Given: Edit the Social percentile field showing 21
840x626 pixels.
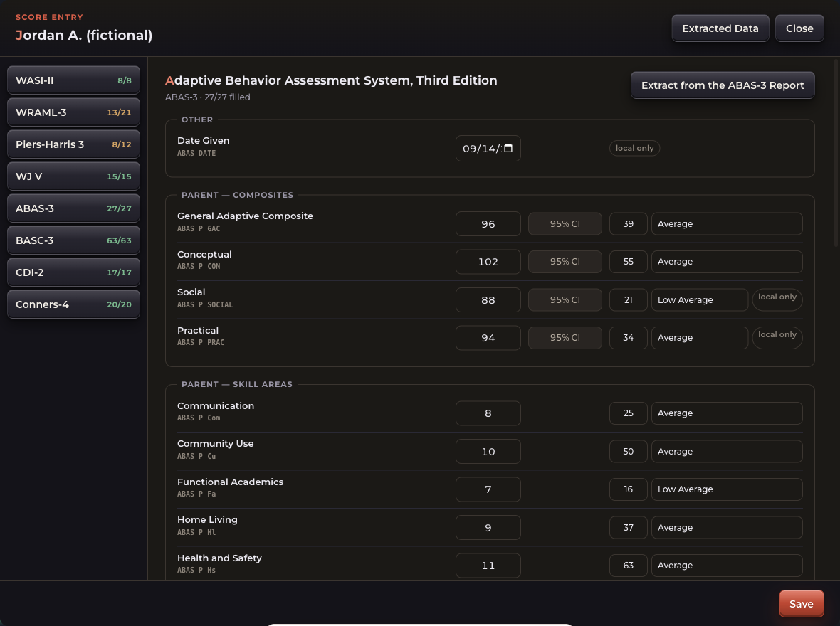Looking at the screenshot, I should 628,300.
